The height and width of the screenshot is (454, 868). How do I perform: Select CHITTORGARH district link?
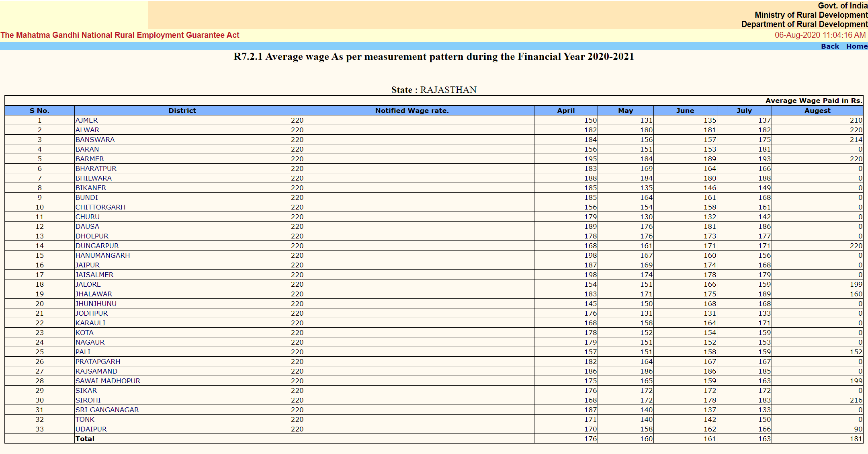(x=100, y=207)
